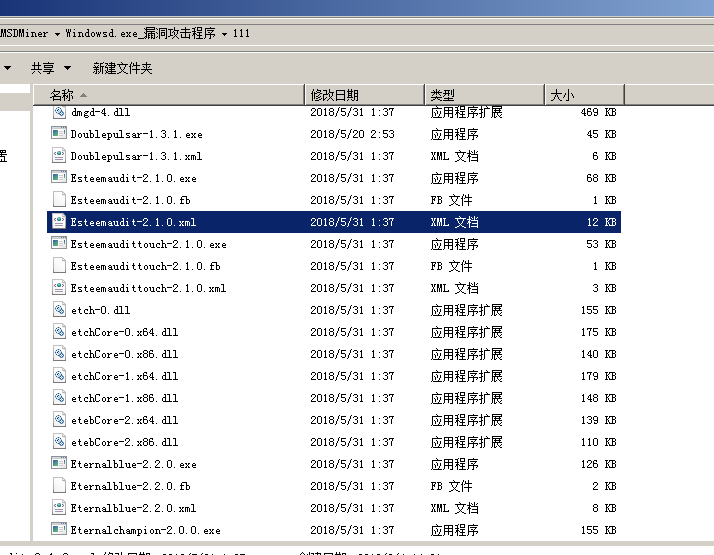The width and height of the screenshot is (714, 555).
Task: Open the leftmost toolbar dropdown arrow
Action: click(7, 68)
